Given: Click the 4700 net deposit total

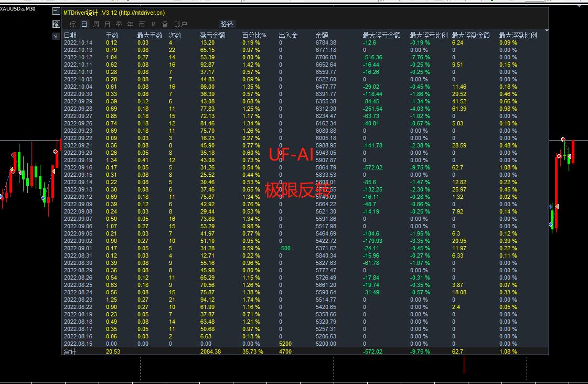Looking at the screenshot, I should tap(285, 352).
